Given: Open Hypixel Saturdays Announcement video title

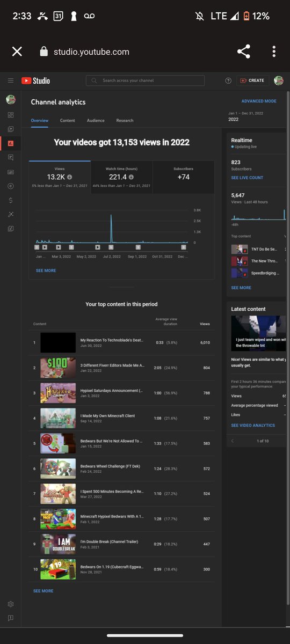Looking at the screenshot, I should click(x=112, y=391).
